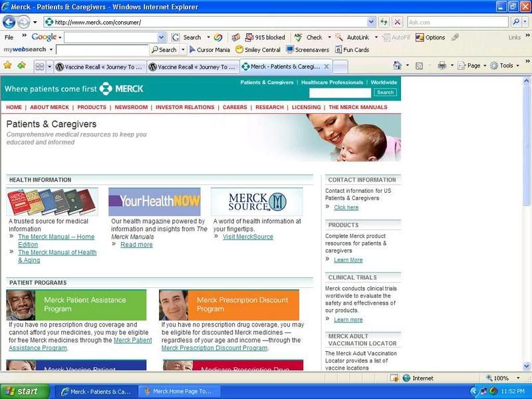
Task: Click the Ask.com search magnifier icon
Action: pyautogui.click(x=516, y=23)
